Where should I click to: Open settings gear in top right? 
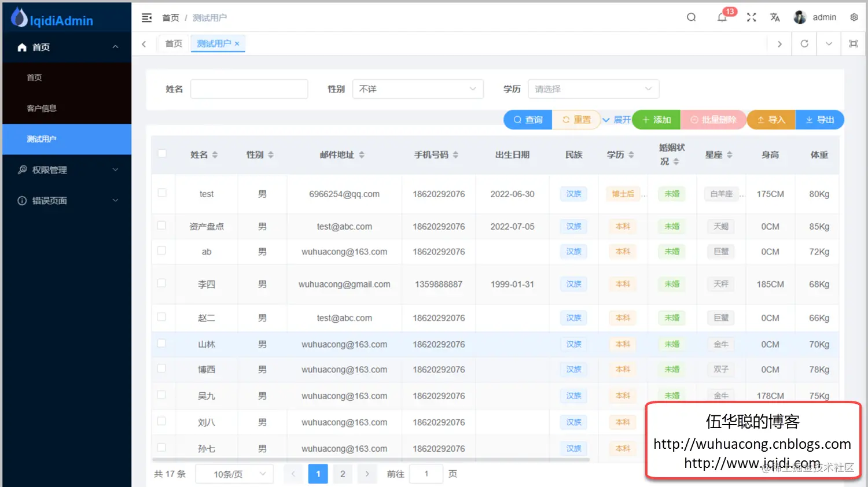coord(854,17)
